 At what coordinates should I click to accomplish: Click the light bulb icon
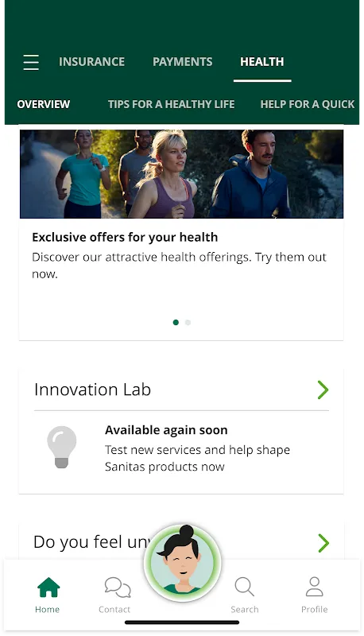pyautogui.click(x=62, y=447)
